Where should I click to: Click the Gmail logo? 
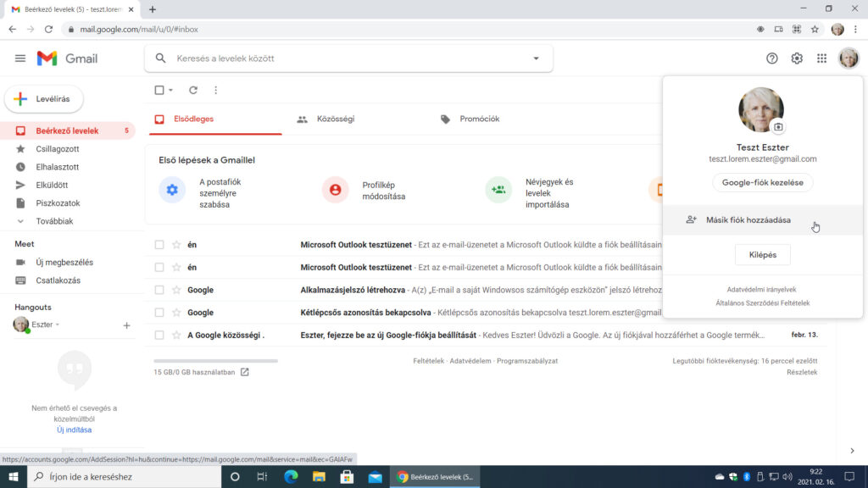click(x=67, y=58)
